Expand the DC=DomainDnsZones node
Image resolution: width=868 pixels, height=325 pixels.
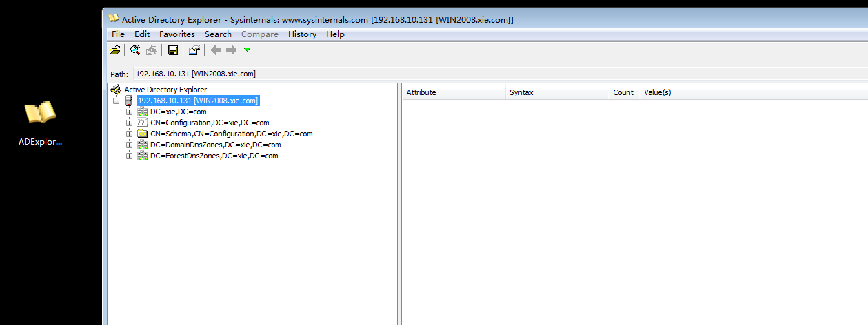pyautogui.click(x=130, y=145)
